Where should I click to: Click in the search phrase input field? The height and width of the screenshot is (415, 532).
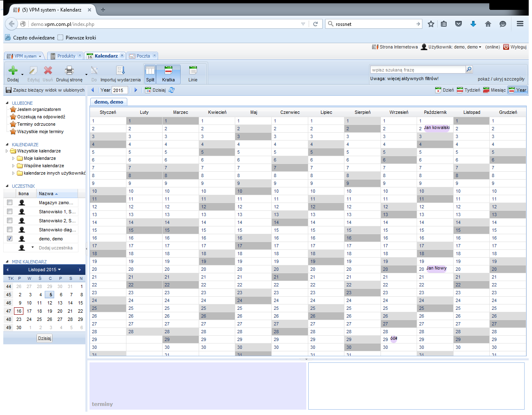(418, 69)
